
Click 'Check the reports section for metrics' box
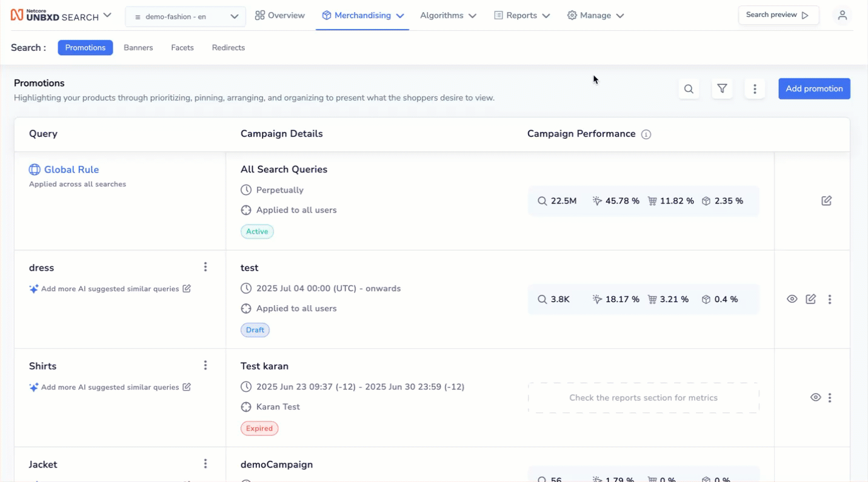(643, 398)
